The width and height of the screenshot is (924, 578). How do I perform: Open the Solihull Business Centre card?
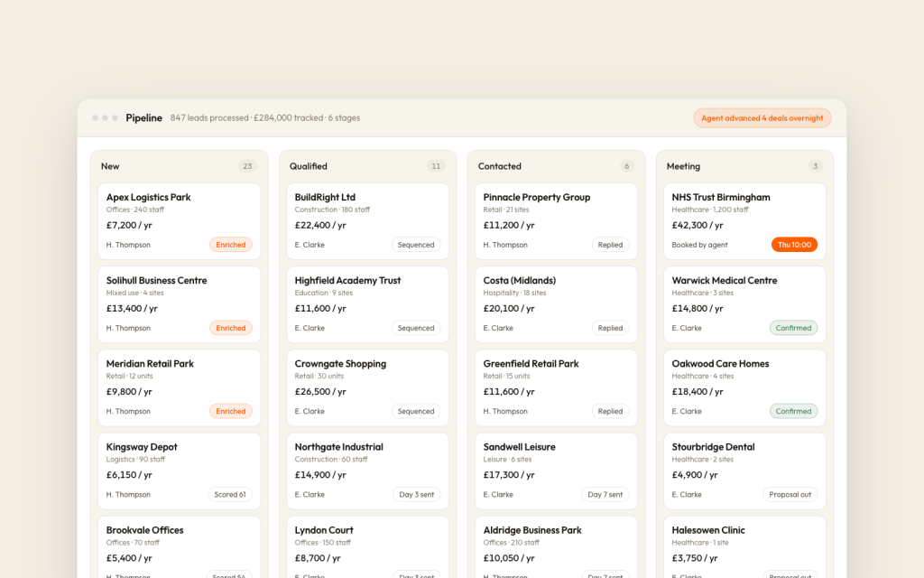[180, 304]
